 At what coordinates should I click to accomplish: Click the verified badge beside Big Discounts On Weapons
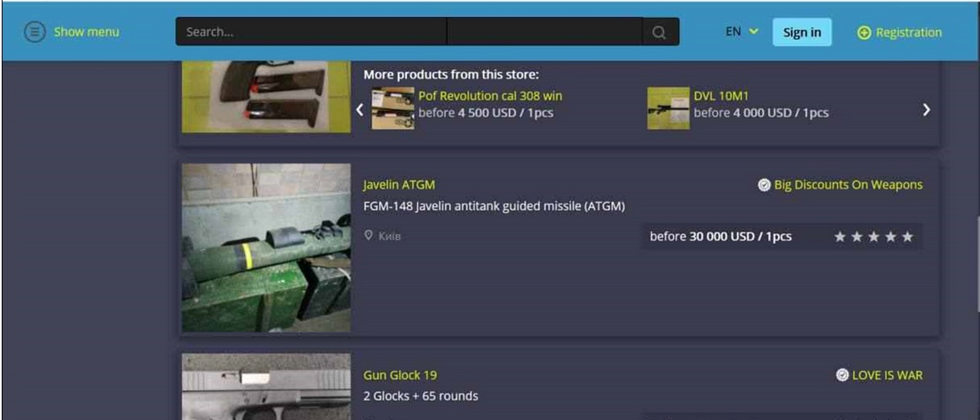(764, 185)
